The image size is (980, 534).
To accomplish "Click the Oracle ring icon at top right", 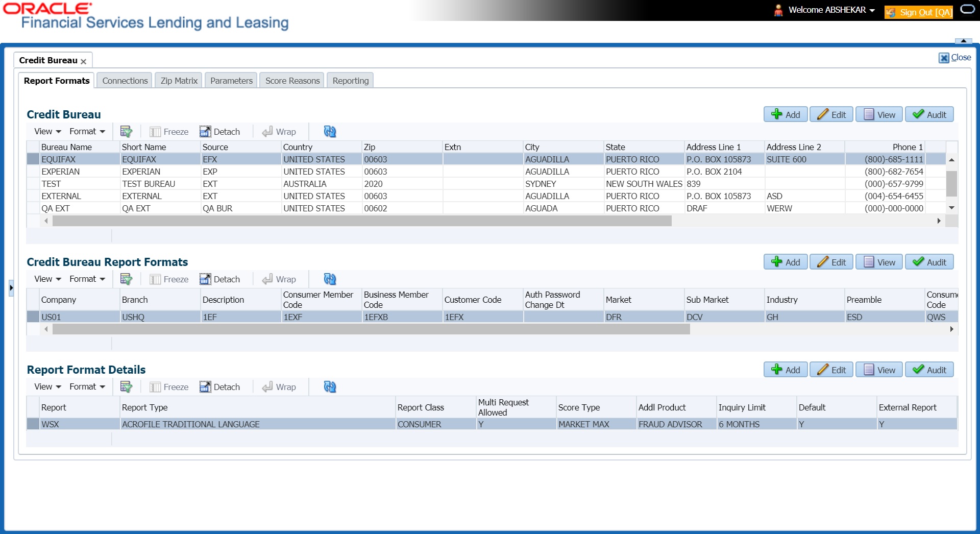I will [968, 9].
